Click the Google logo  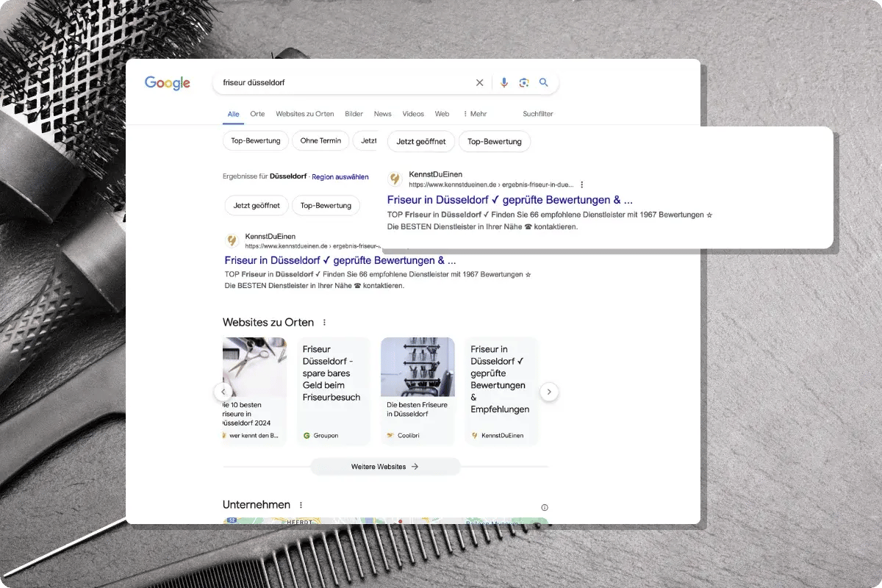click(168, 83)
